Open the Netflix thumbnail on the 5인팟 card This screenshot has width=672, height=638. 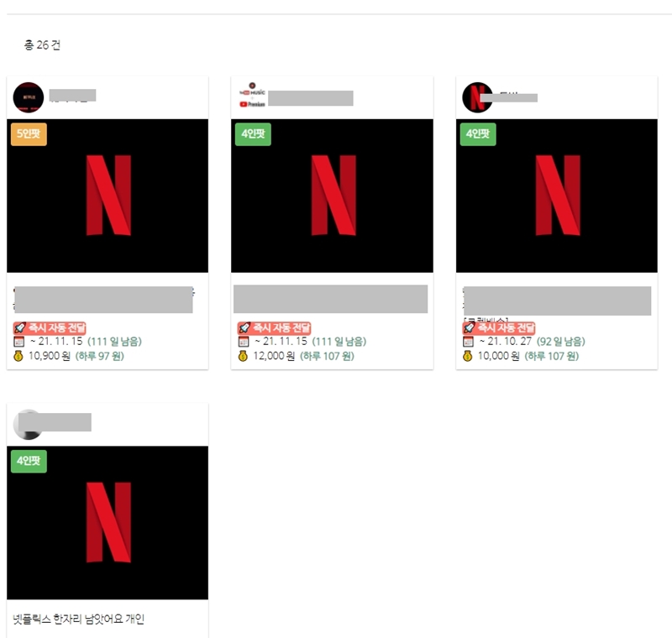[107, 197]
